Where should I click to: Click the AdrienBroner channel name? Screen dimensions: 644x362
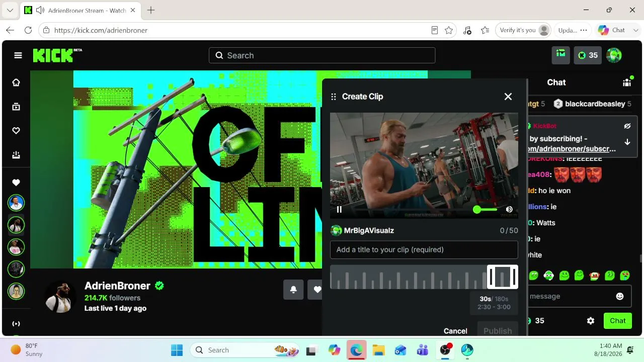coord(117,286)
